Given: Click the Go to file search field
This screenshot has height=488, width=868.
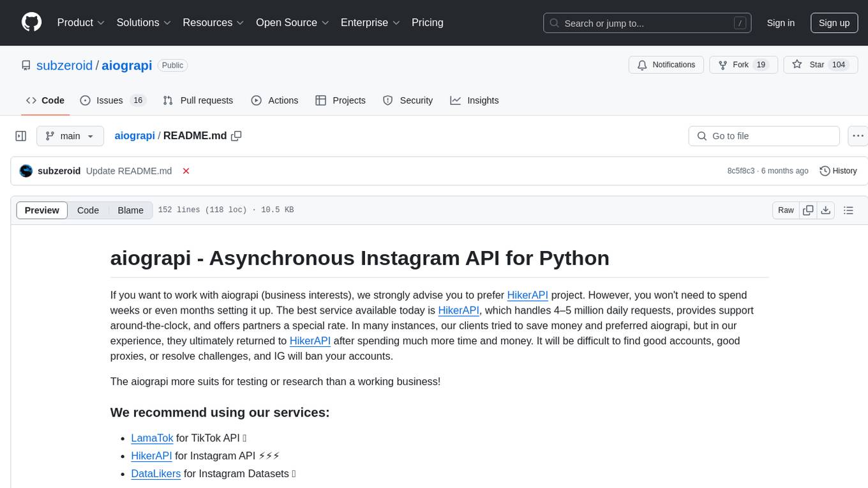Looking at the screenshot, I should point(764,136).
